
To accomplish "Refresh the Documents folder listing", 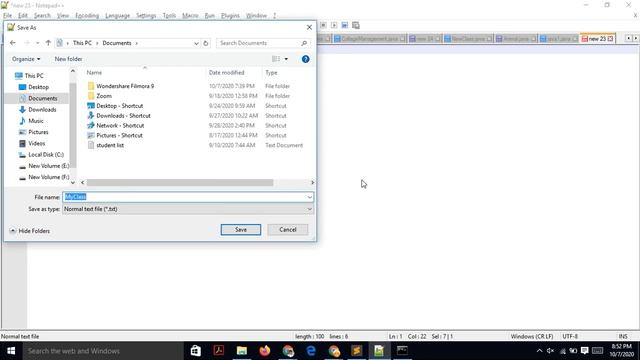I will point(206,43).
